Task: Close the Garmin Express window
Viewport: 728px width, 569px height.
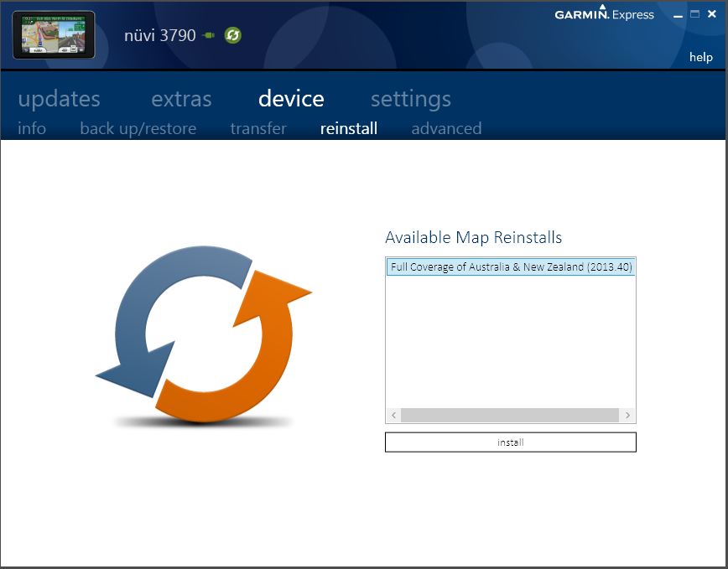Action: point(712,14)
